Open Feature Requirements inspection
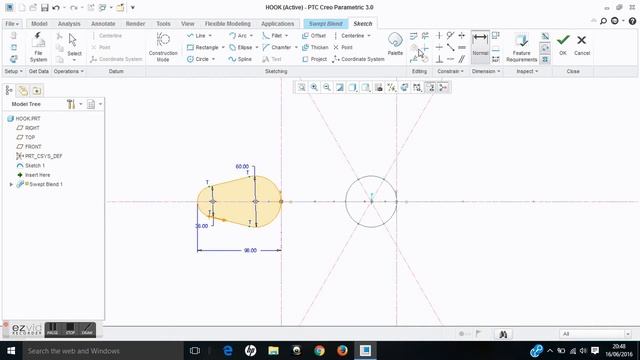This screenshot has height=360, width=640. tap(521, 47)
